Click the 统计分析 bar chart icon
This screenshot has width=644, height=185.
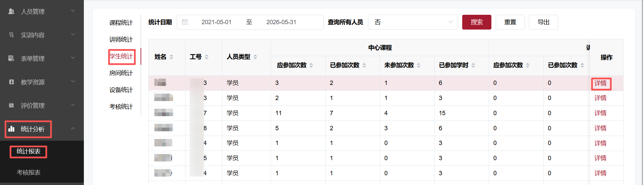click(11, 129)
